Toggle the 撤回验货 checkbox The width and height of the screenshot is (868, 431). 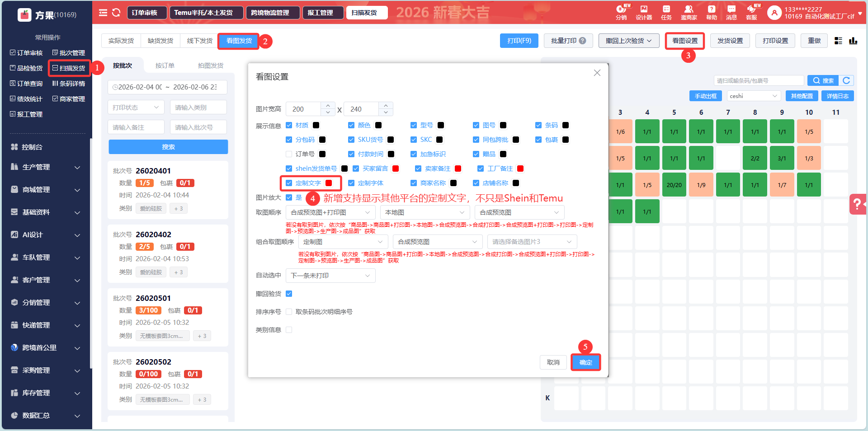tap(289, 294)
